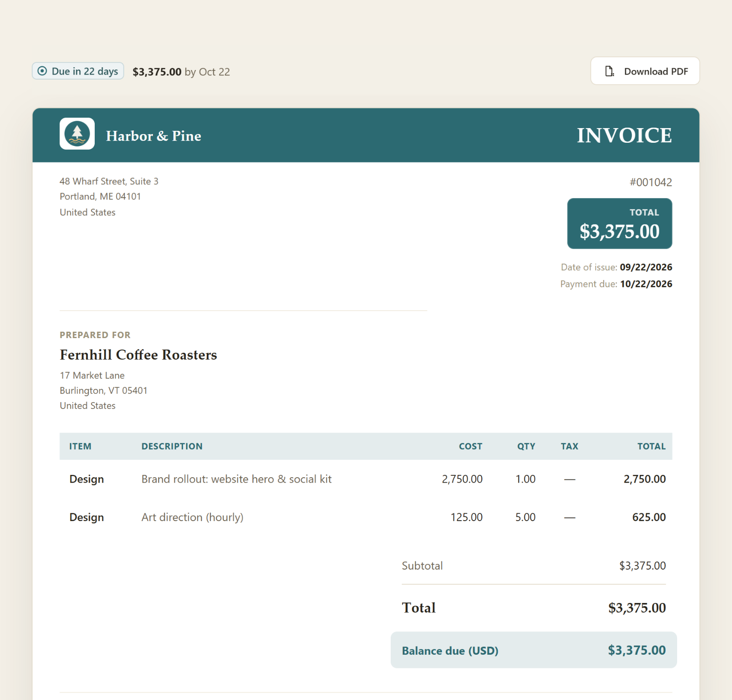Click the issue date 09/22/2026
732x700 pixels.
click(646, 267)
